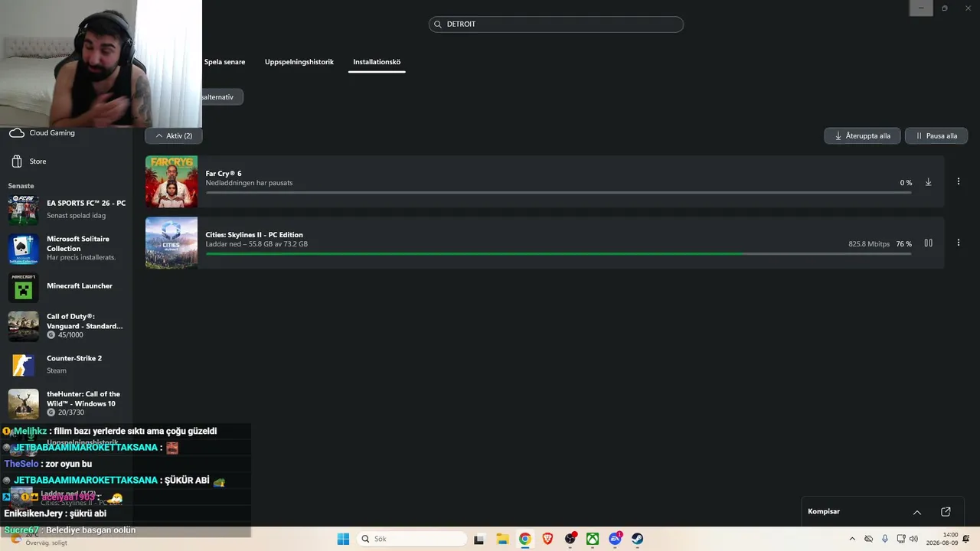Viewport: 980px width, 551px height.
Task: Open the notification bell in the taskbar
Action: [968, 539]
